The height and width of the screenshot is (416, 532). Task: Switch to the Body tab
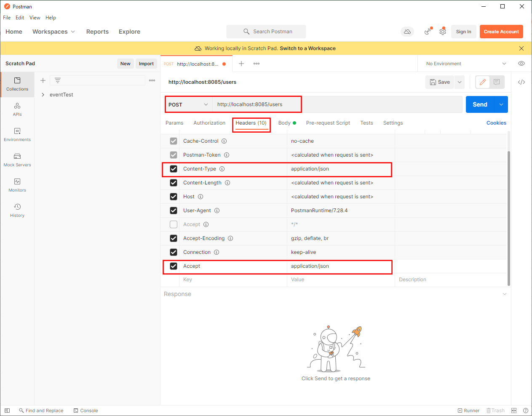coord(285,123)
